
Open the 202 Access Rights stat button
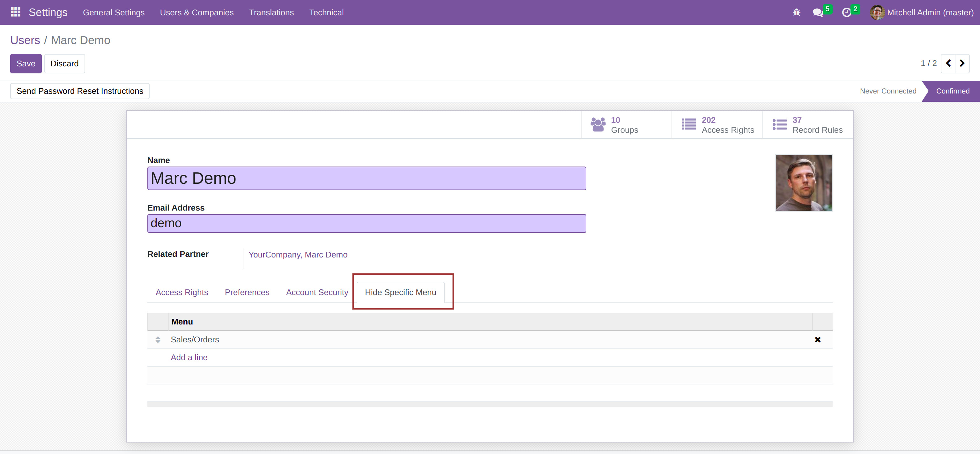pos(717,125)
